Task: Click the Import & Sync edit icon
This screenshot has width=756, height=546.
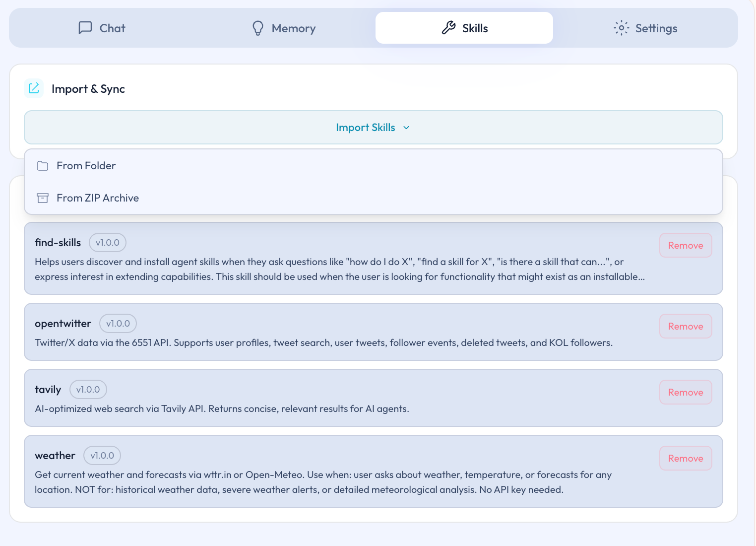Action: click(34, 88)
